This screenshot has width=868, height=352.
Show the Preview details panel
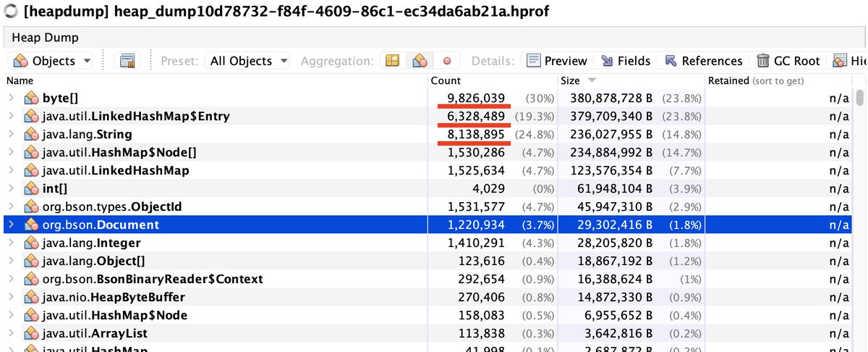pos(556,61)
